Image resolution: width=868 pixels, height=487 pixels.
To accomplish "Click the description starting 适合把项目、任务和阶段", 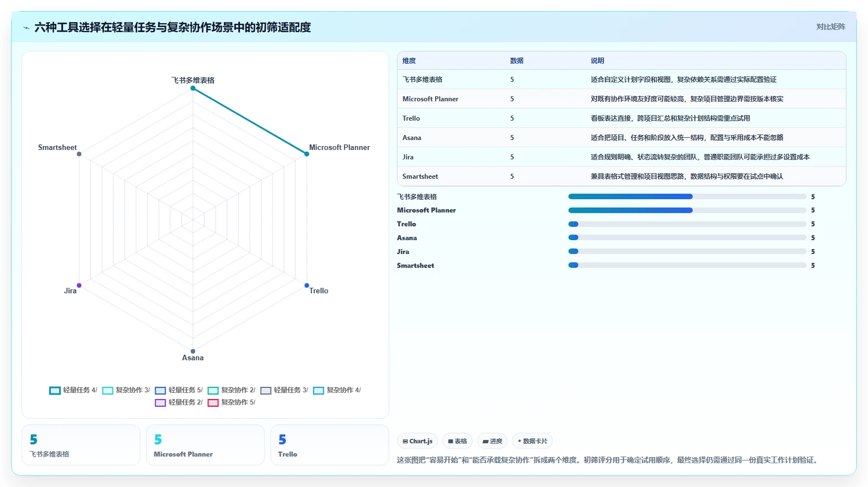I will (x=687, y=138).
